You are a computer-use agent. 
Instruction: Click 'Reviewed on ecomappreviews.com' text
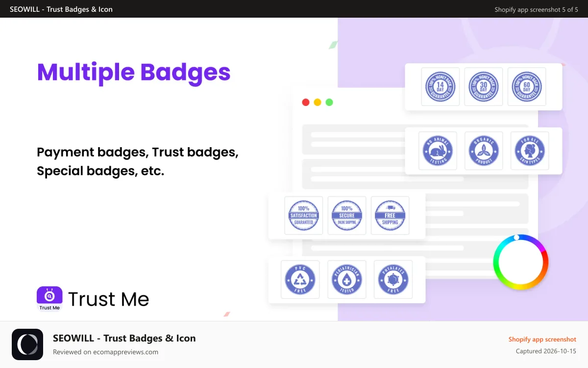click(x=105, y=352)
